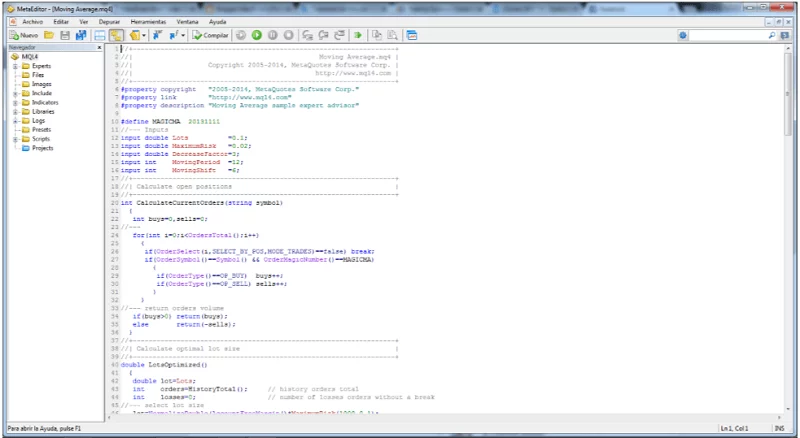The image size is (800, 438).
Task: Click the blue function-list toolbar icon
Action: tap(173, 35)
